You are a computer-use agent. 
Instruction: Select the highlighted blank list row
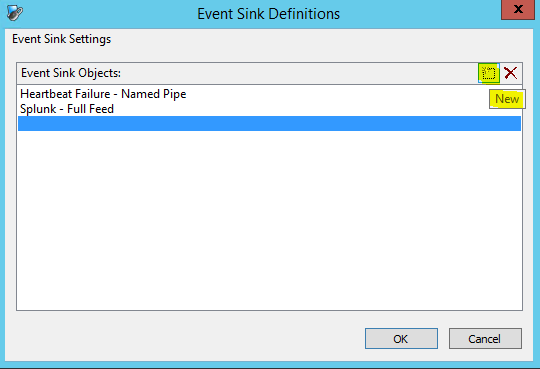[269, 123]
